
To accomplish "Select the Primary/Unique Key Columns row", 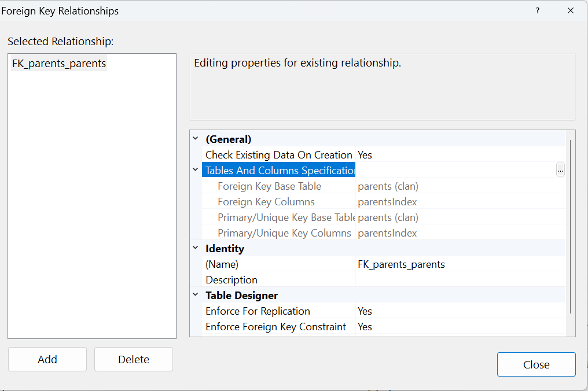I will (284, 233).
